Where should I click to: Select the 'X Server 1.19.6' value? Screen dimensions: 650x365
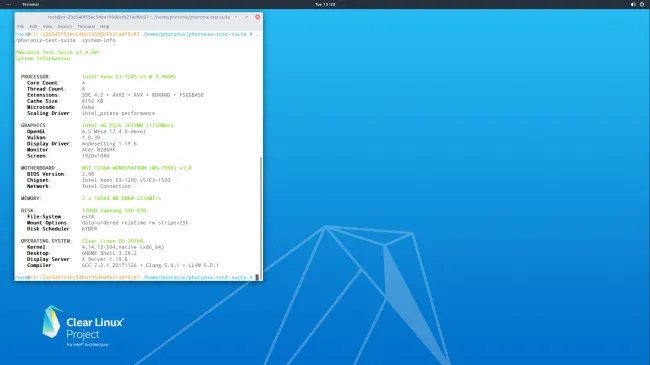click(104, 259)
